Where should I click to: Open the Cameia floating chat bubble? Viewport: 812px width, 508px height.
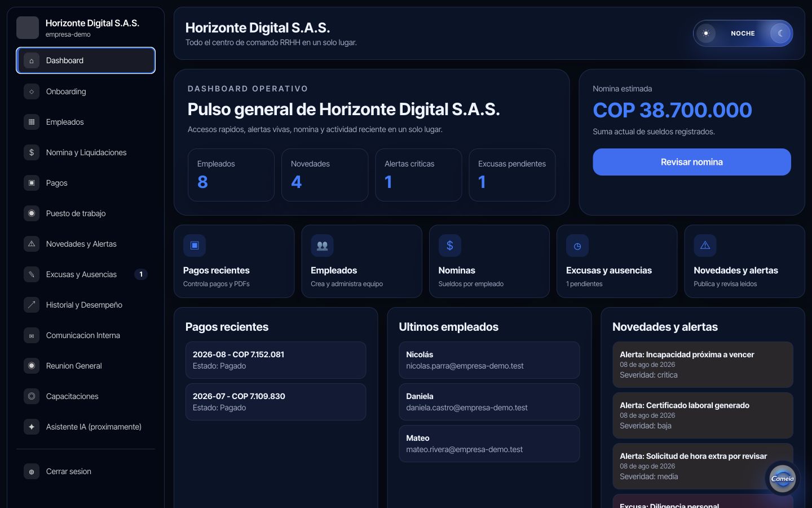(x=783, y=478)
